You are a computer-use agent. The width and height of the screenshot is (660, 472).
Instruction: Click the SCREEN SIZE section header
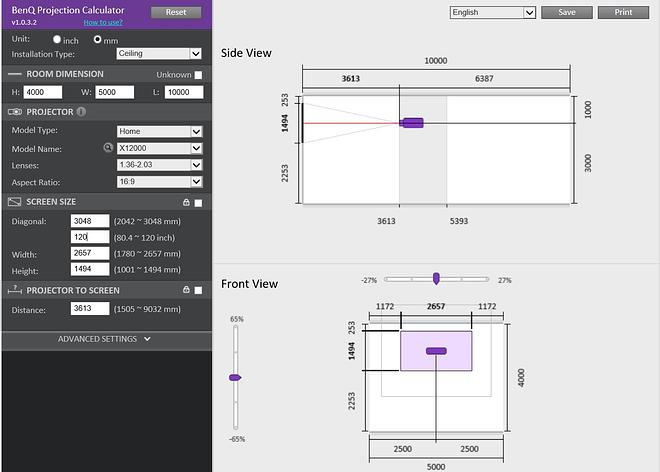(x=51, y=202)
